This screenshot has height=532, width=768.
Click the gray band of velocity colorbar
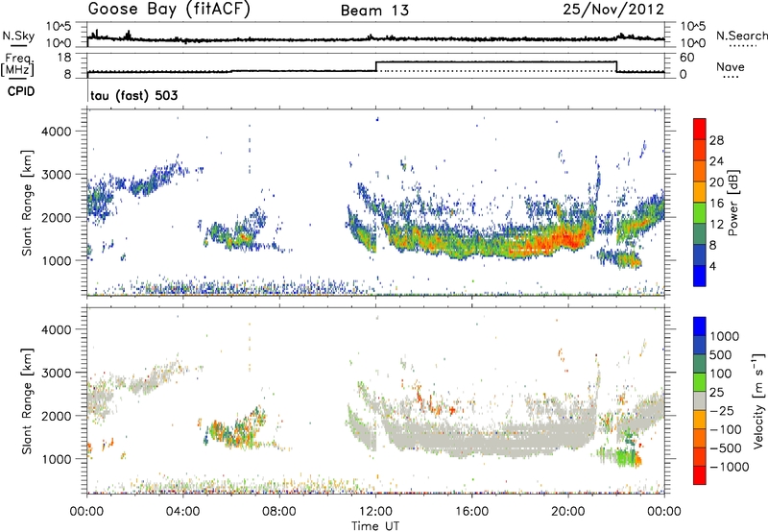700,400
